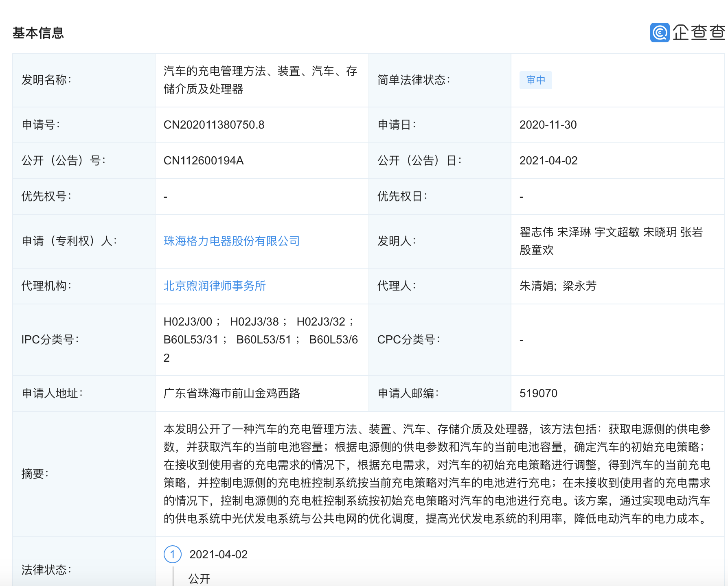Click IPC code H02J3/32
The image size is (728, 586).
(x=321, y=322)
